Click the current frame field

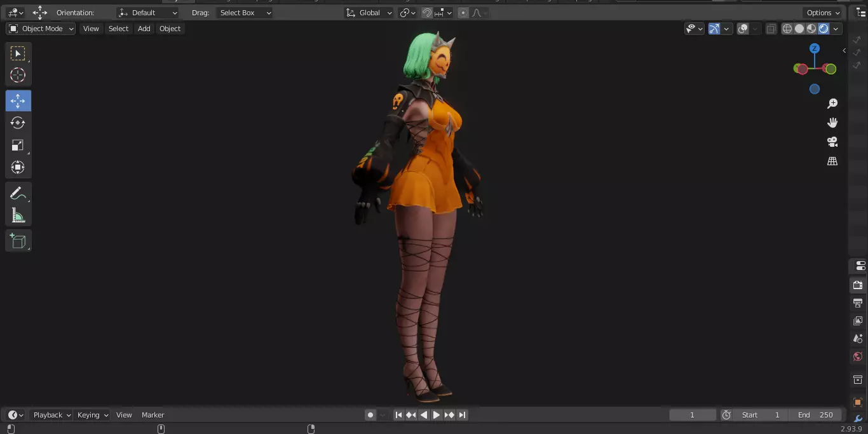693,415
